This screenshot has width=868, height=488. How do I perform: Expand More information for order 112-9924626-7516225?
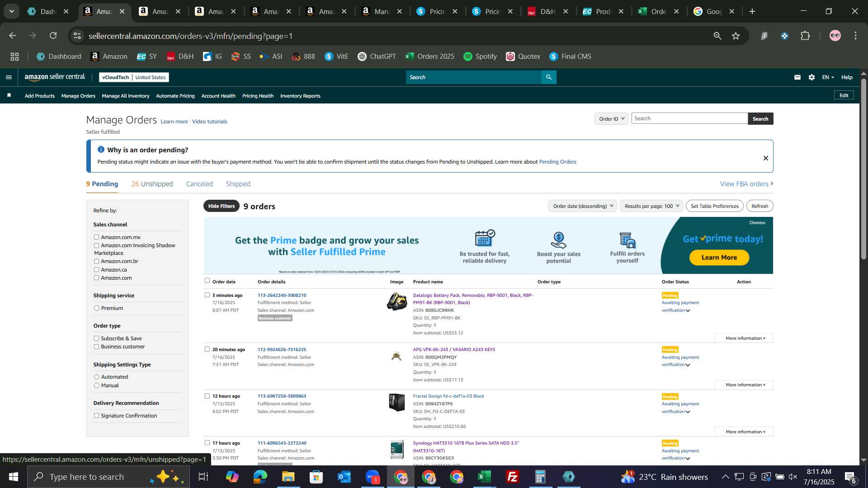744,385
